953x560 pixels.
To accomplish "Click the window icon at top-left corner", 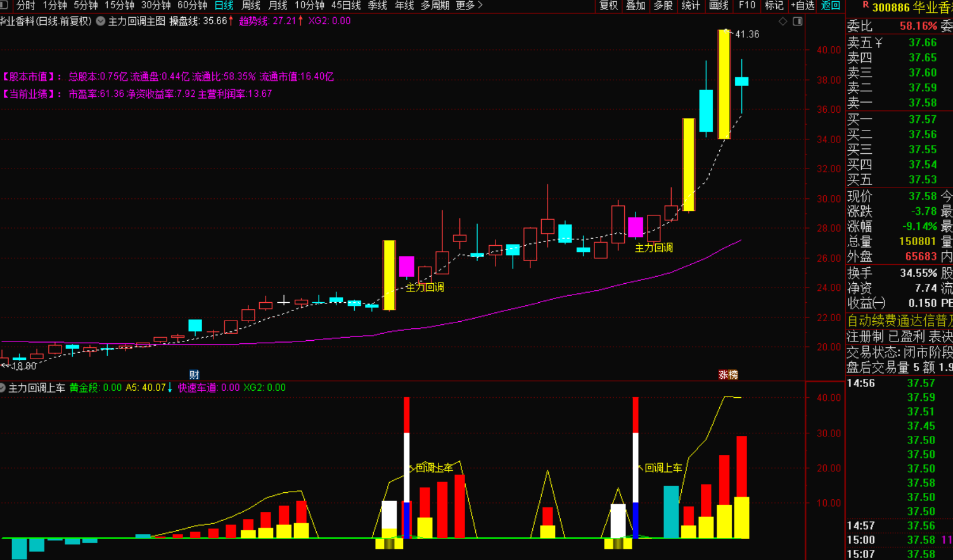I will (4, 5).
